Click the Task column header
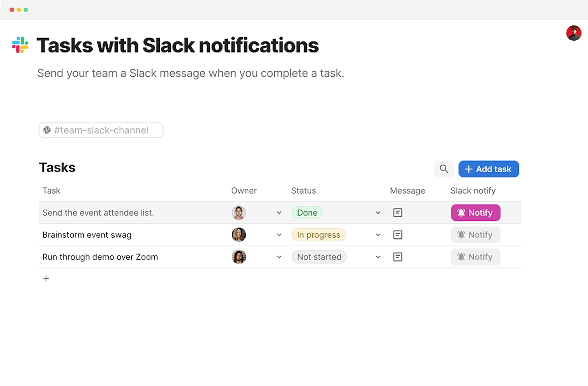Image resolution: width=588 pixels, height=386 pixels. (x=51, y=191)
